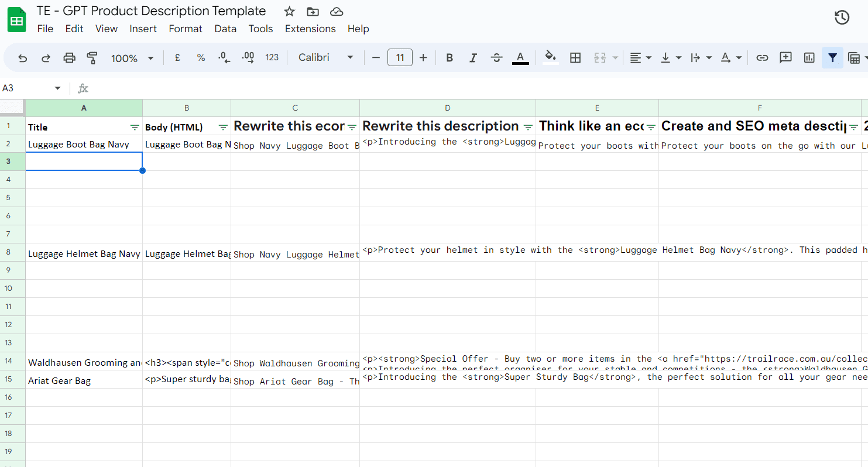Expand the merge cells options arrow
The width and height of the screenshot is (868, 467).
(615, 57)
